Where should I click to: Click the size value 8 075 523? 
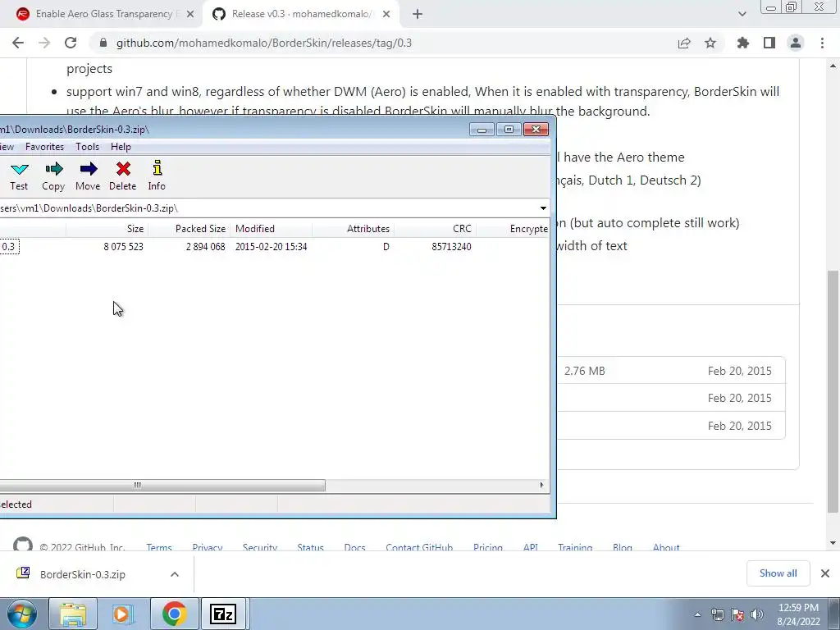point(123,247)
